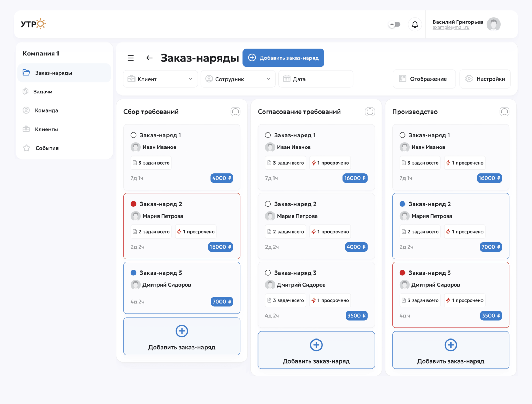Click Заказ-наряды page title
The width and height of the screenshot is (532, 404).
(200, 58)
